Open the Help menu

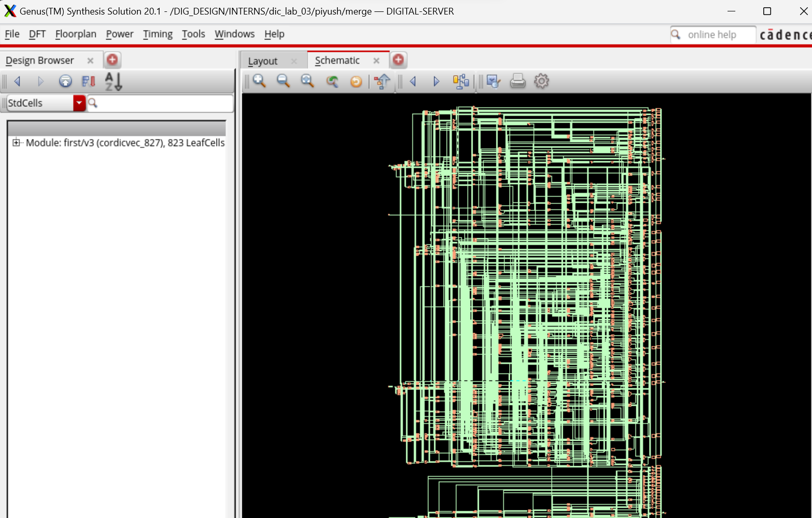[x=274, y=34]
